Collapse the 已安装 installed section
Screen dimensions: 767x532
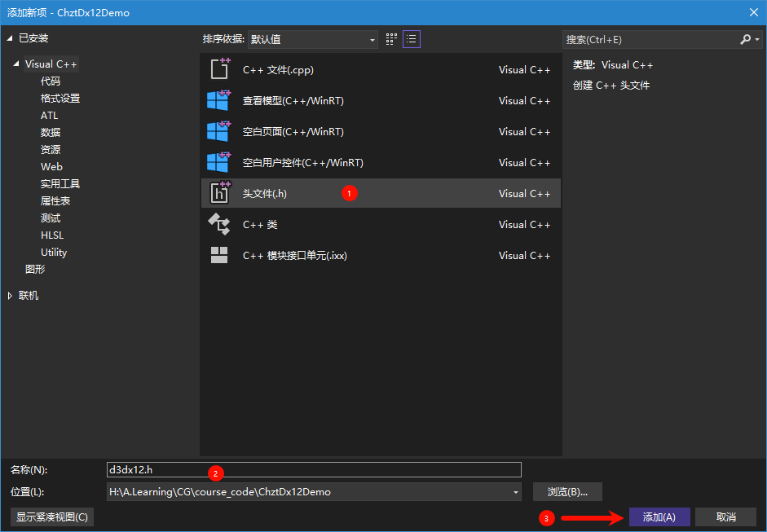pos(10,38)
